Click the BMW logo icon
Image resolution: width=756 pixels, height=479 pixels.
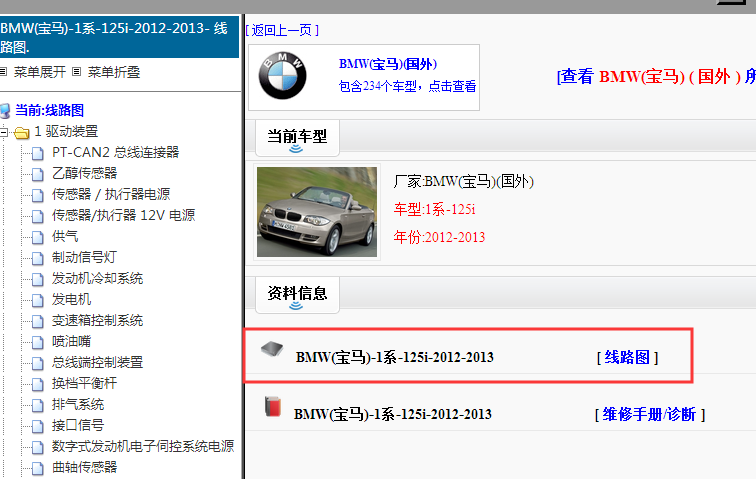pos(283,76)
